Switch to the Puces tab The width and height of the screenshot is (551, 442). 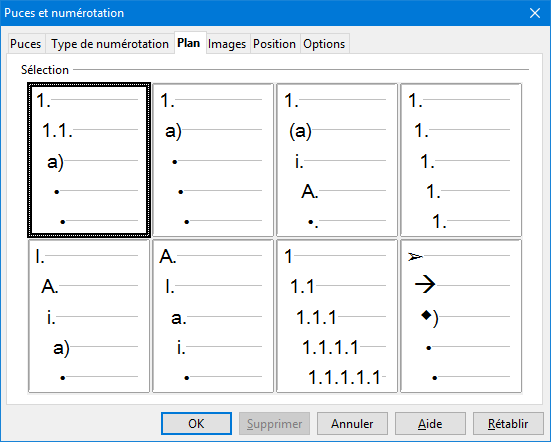26,44
